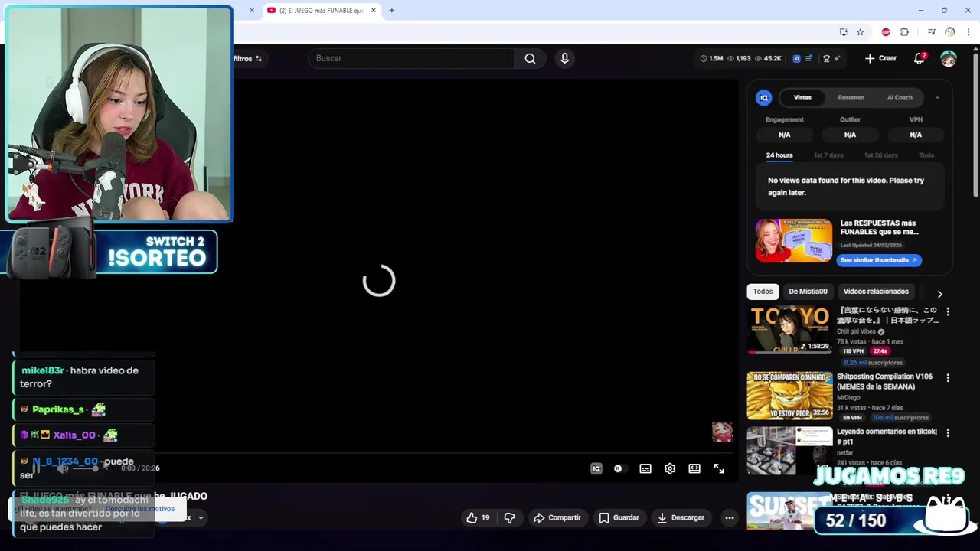The height and width of the screenshot is (551, 980).
Task: Switch to Vistas tab in vidIQ panel
Action: [802, 97]
